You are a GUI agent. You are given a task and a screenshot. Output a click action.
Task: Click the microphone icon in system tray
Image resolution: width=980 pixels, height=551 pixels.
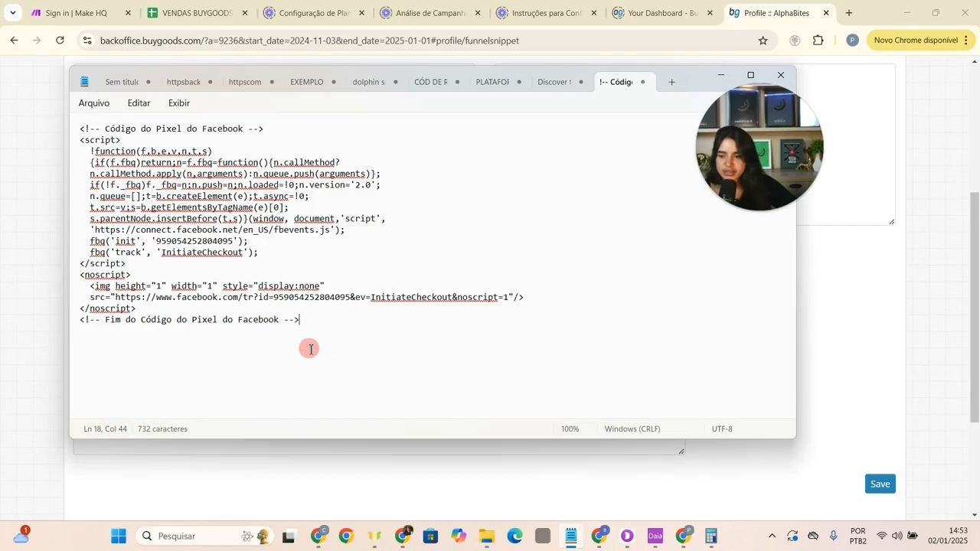(834, 536)
